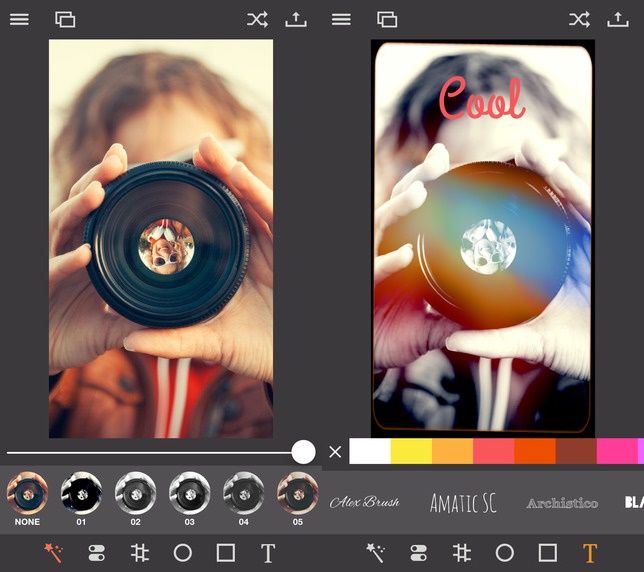Tap the edited photo preview
This screenshot has height=572, width=644.
(x=483, y=239)
